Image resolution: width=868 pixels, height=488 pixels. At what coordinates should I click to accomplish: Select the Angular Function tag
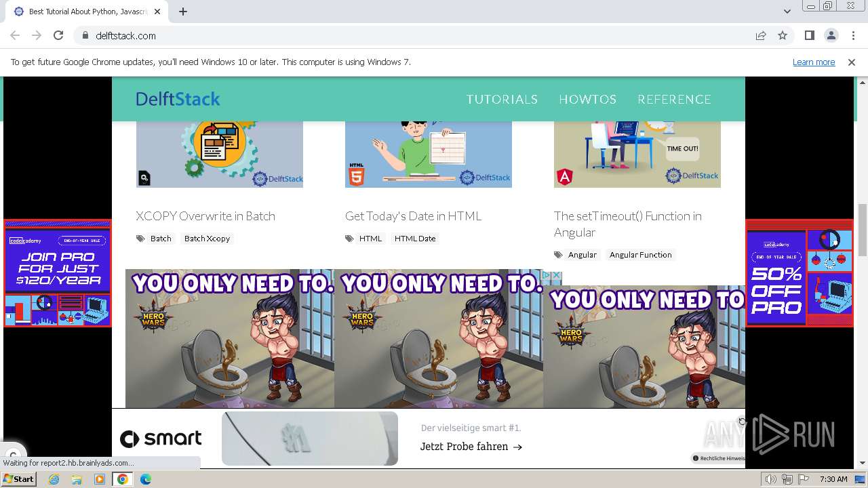coord(640,255)
